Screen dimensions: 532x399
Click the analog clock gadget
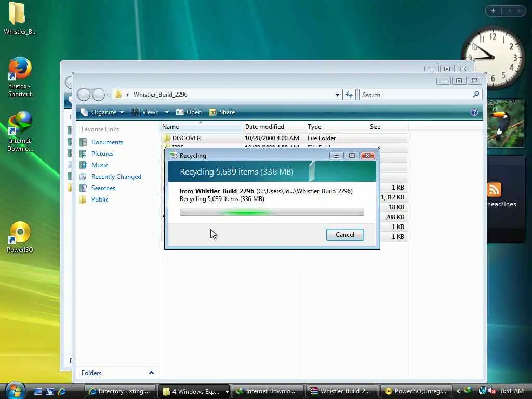click(x=493, y=57)
